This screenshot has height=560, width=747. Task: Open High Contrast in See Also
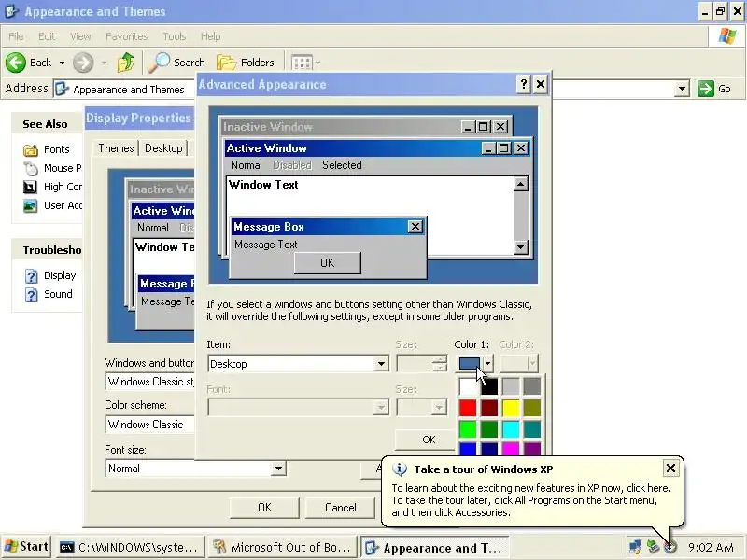pos(52,187)
